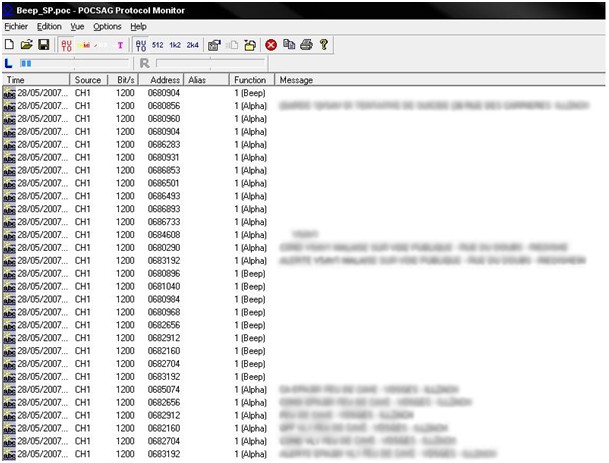Open the Help menu
Screen dimensions: 609x463
coord(138,26)
